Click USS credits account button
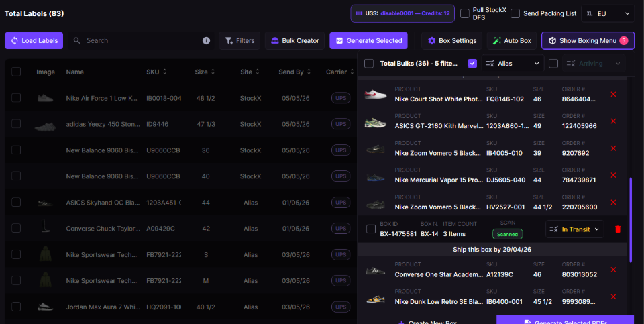The height and width of the screenshot is (324, 644). [x=402, y=13]
